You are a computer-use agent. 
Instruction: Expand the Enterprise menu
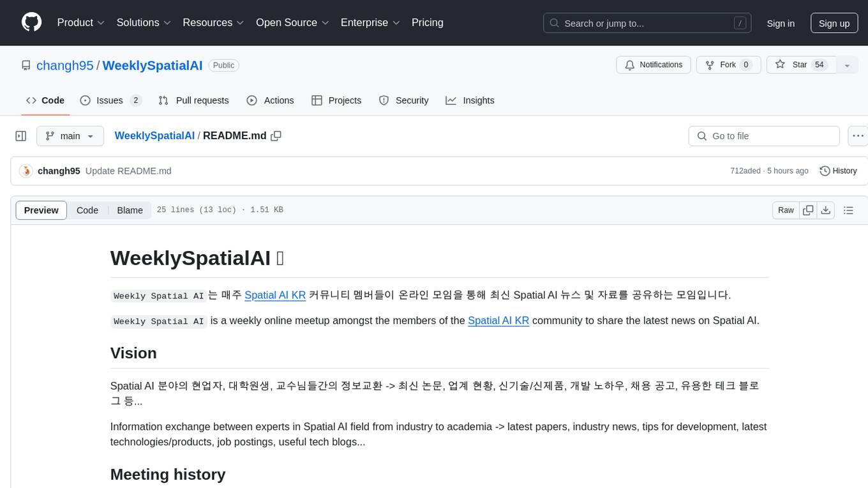pyautogui.click(x=370, y=22)
